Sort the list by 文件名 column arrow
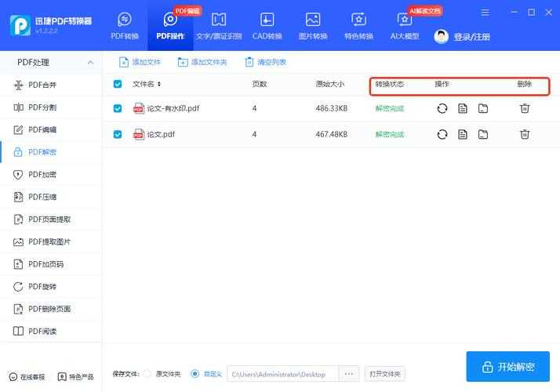This screenshot has width=560, height=392. click(x=159, y=84)
